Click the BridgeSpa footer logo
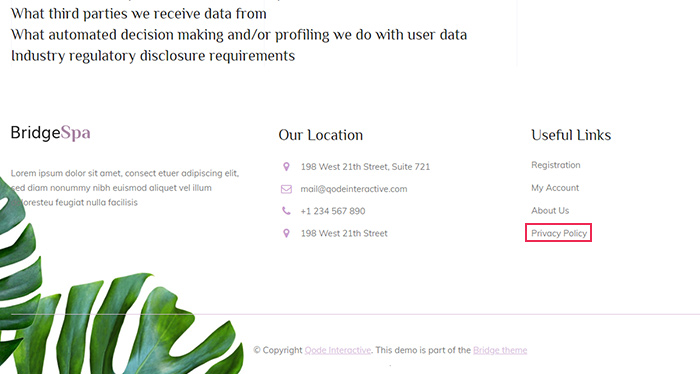The height and width of the screenshot is (374, 700). tap(50, 133)
